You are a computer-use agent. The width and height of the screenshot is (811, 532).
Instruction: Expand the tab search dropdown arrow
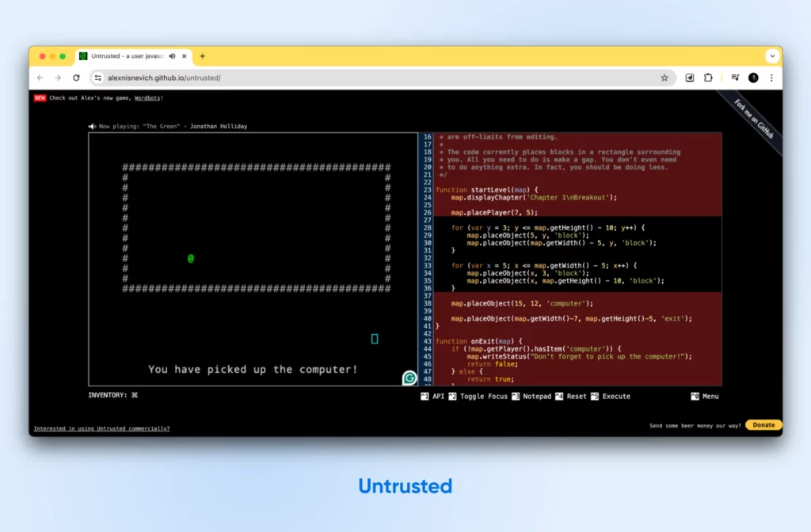(x=771, y=56)
